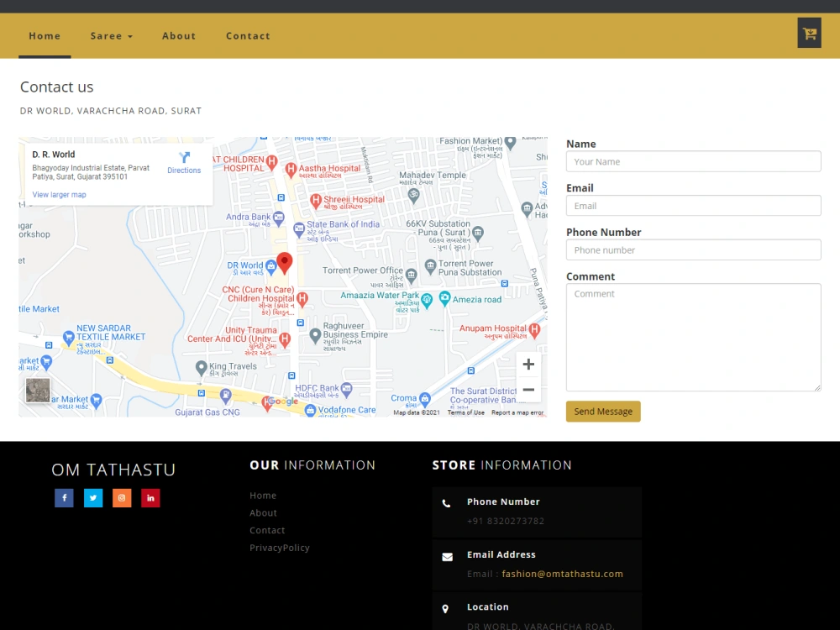This screenshot has height=630, width=840.
Task: Click the New Sardar Textile Market marker
Action: (68, 338)
